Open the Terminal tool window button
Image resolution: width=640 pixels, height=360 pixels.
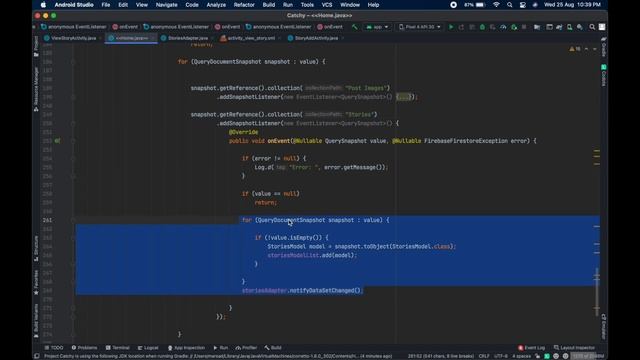point(118,348)
